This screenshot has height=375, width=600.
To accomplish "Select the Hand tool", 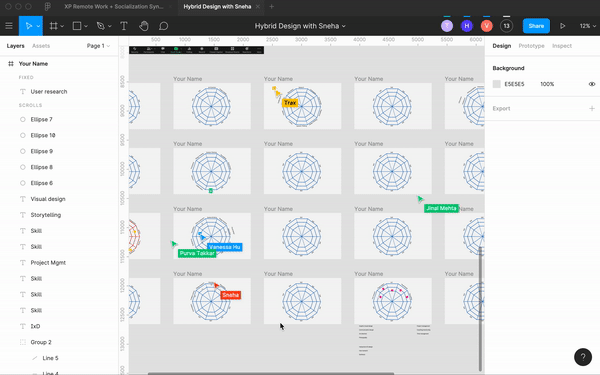I will point(143,26).
